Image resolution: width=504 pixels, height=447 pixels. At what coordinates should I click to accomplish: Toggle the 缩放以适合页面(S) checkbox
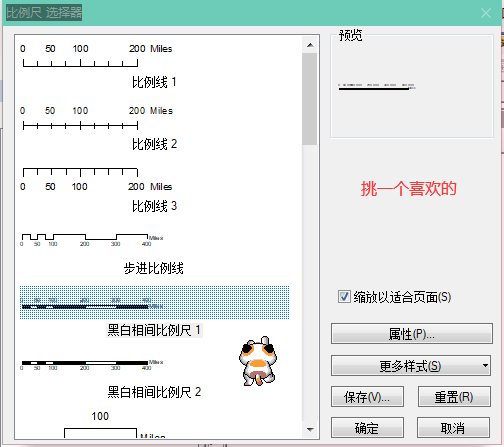[x=344, y=296]
